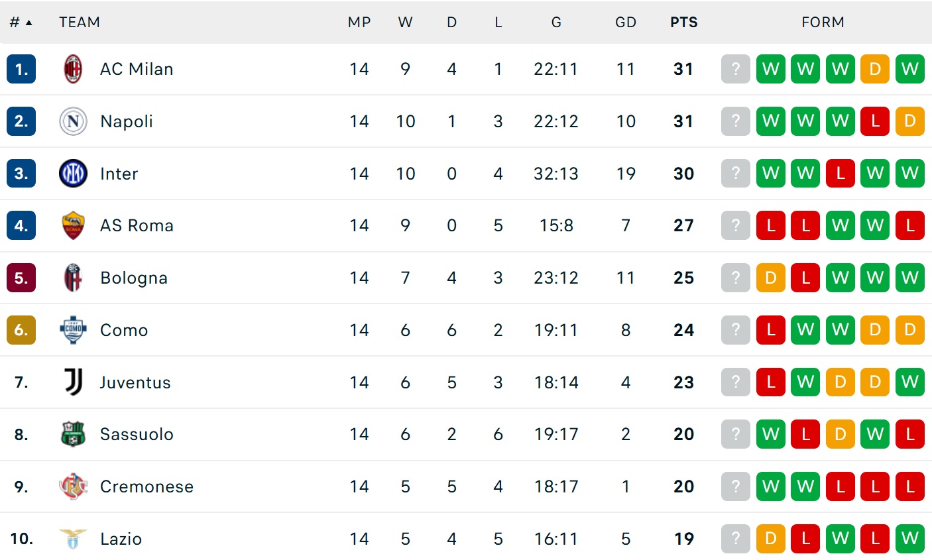The image size is (932, 560).
Task: Click the Inter club crest
Action: pos(73,174)
